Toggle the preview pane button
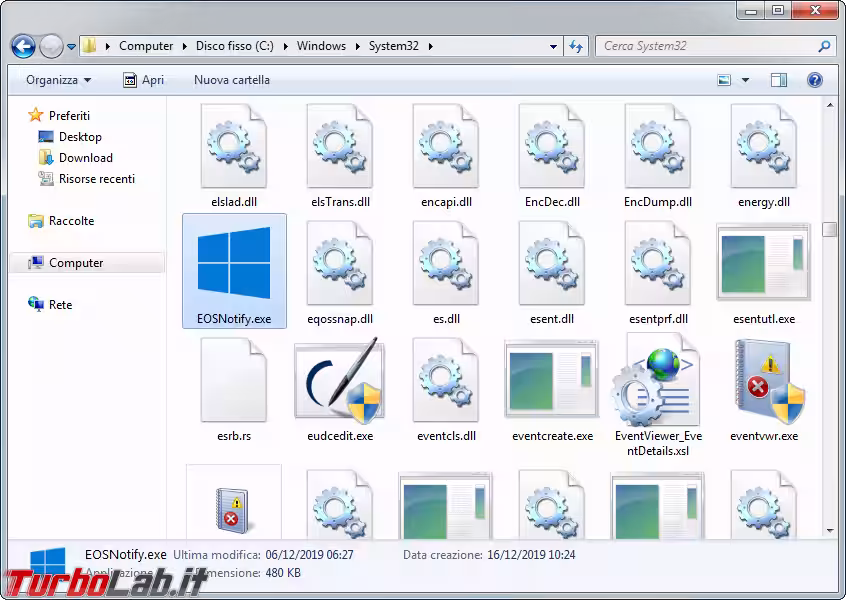The width and height of the screenshot is (846, 600). pyautogui.click(x=779, y=80)
